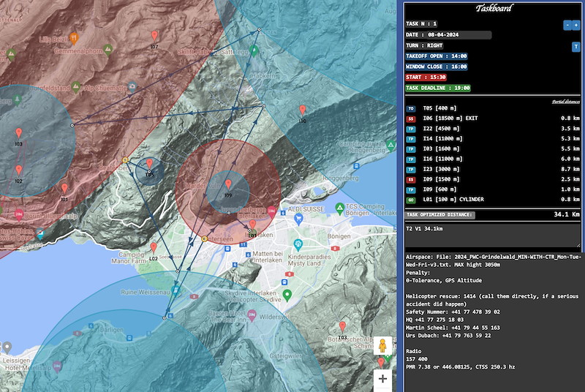Select waypoint row I22 [4500 m]
This screenshot has width=585, height=392.
492,129
